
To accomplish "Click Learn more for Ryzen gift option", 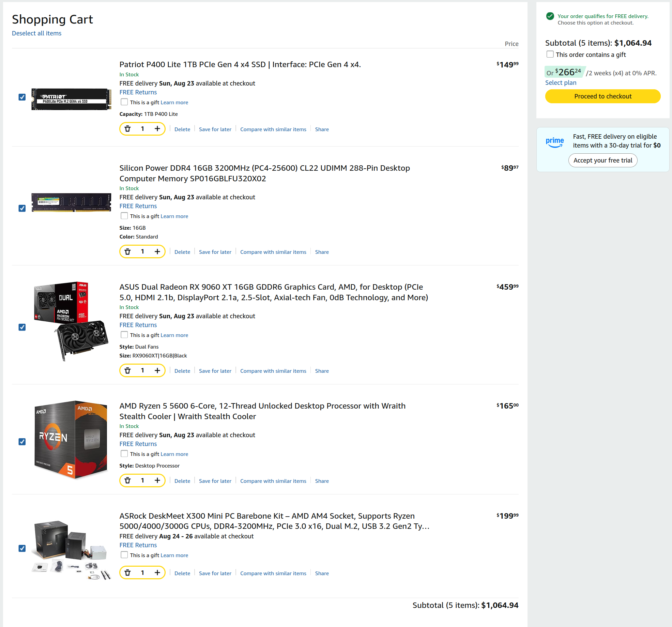I will 174,454.
